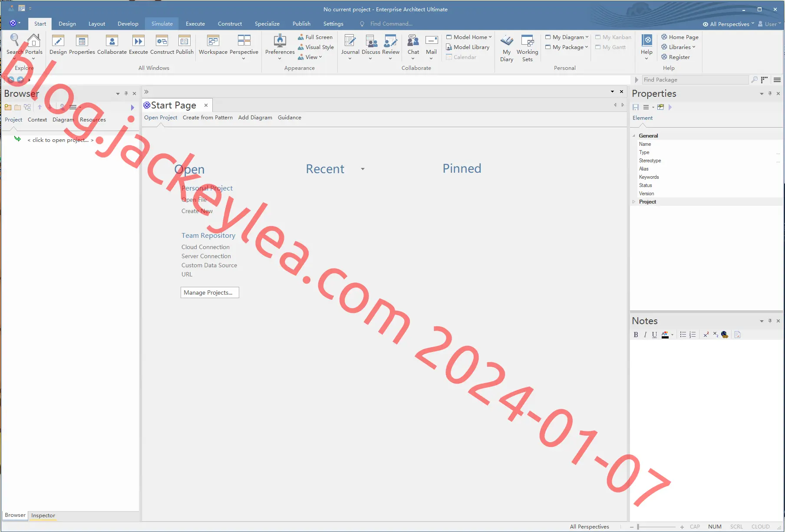Open the Manage Projects dialog

[210, 292]
